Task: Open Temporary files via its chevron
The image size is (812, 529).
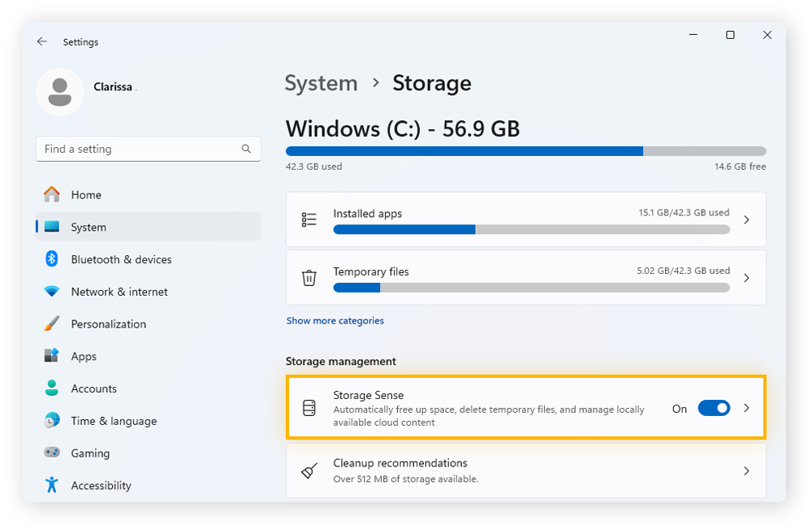Action: coord(746,277)
